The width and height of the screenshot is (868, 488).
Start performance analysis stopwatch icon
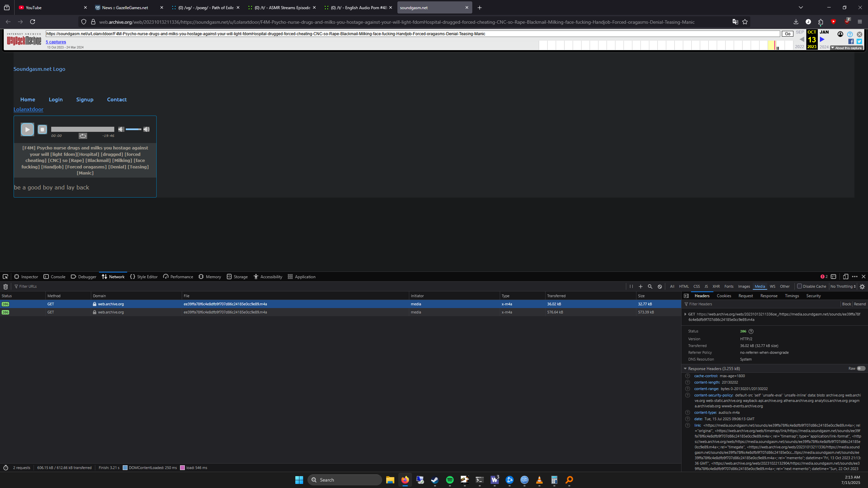(x=6, y=468)
